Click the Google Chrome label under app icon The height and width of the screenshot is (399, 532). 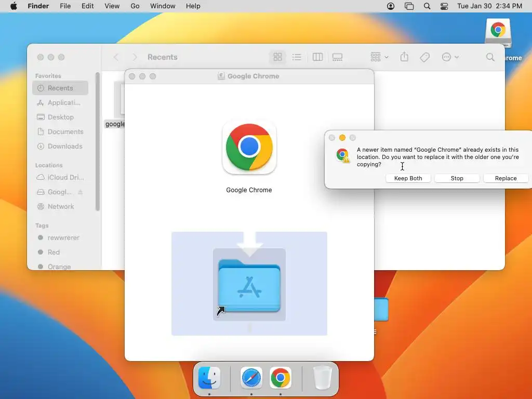pos(249,190)
